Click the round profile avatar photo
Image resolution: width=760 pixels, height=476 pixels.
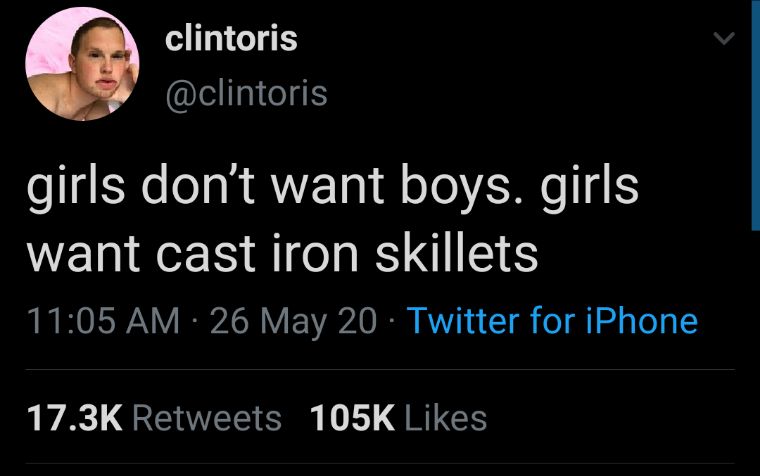[x=82, y=63]
